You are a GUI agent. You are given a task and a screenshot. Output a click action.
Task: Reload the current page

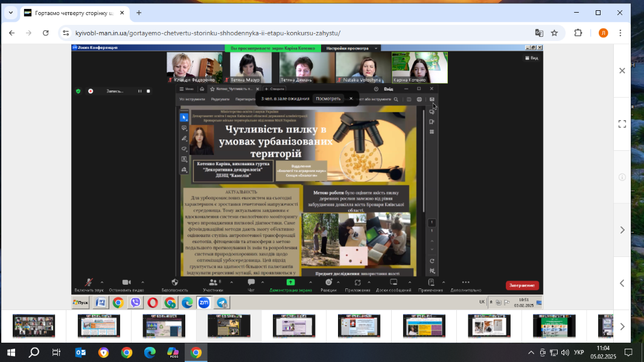[45, 33]
